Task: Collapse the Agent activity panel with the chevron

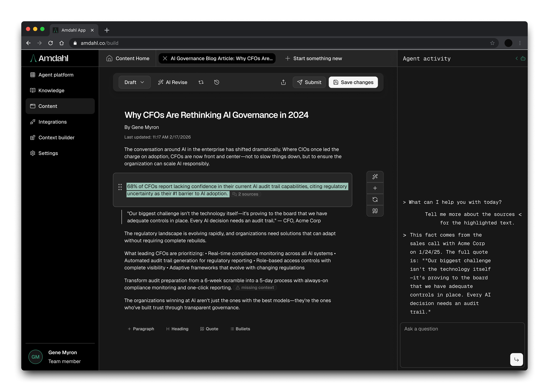Action: click(x=517, y=58)
